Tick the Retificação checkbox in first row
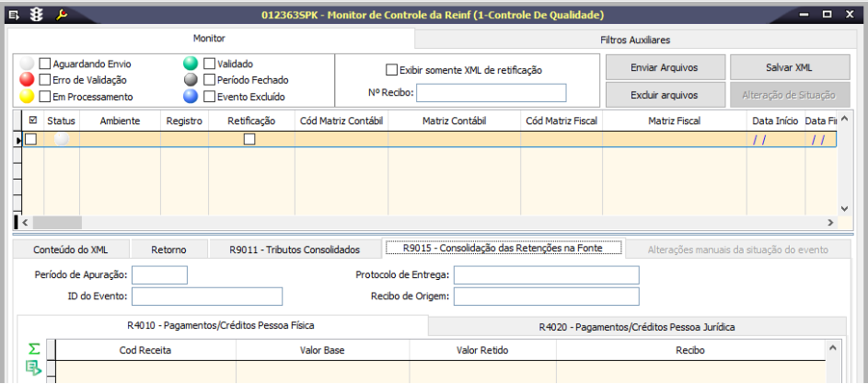This screenshot has width=868, height=384. [249, 139]
